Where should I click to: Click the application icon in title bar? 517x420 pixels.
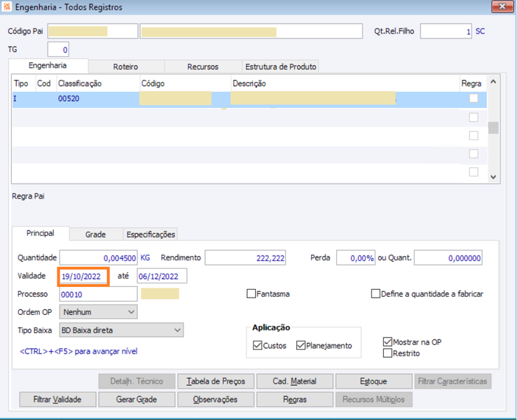tap(7, 6)
